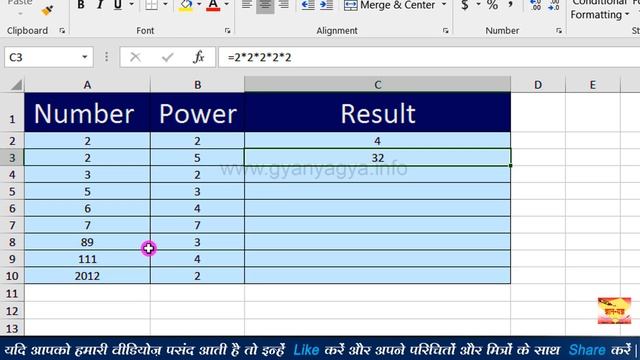Open Clipboard dialog launcher
This screenshot has height=360, width=640.
[62, 31]
